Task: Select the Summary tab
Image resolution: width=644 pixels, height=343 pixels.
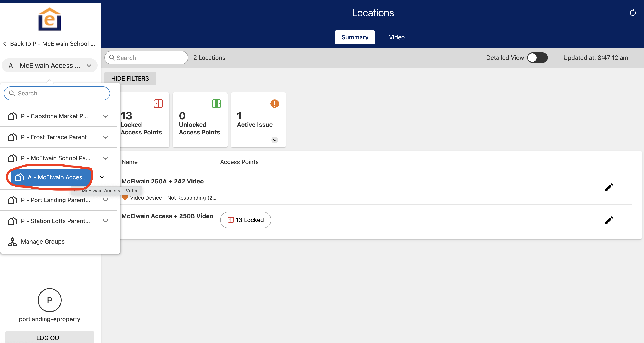Action: coord(355,37)
